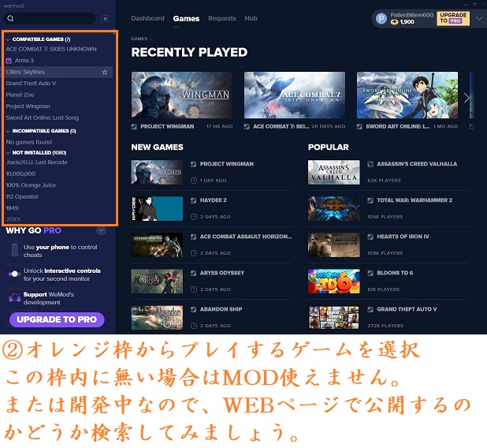Click clock icon under Project Wingman new game

(194, 181)
